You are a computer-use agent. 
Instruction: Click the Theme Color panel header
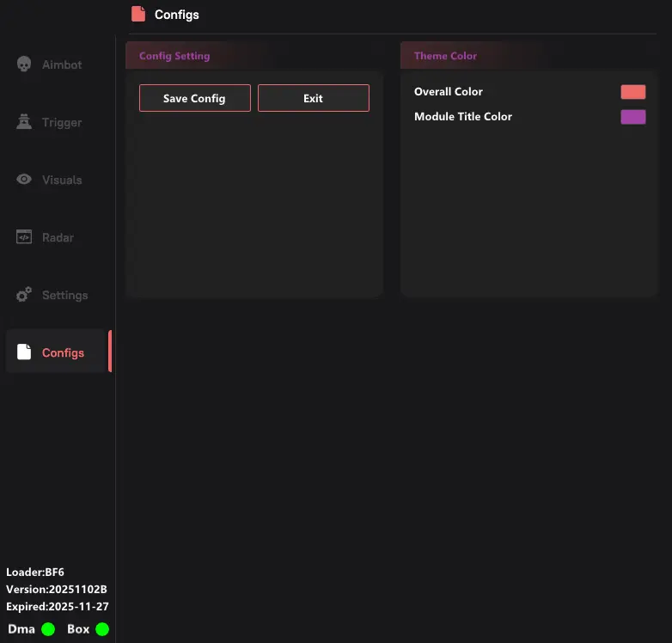click(445, 56)
